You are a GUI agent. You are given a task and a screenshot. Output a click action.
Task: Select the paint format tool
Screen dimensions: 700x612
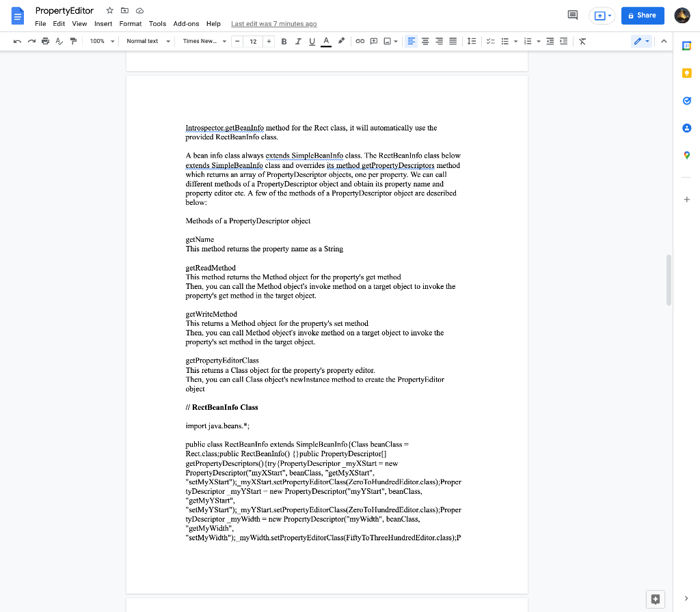click(73, 41)
